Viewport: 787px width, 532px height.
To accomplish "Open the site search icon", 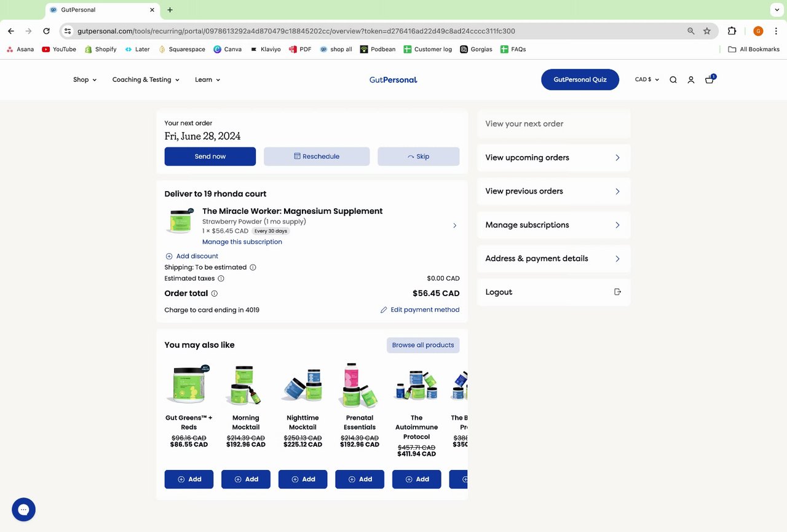I will (673, 80).
